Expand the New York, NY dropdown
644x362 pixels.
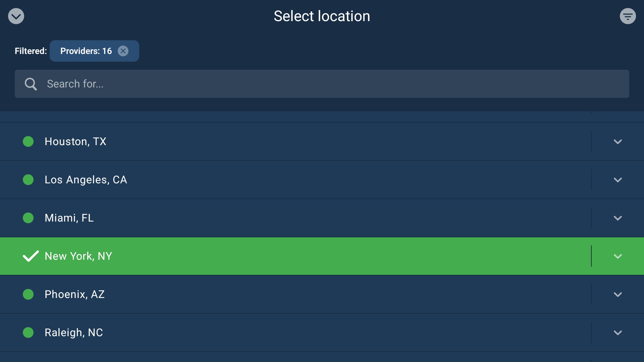(x=618, y=256)
